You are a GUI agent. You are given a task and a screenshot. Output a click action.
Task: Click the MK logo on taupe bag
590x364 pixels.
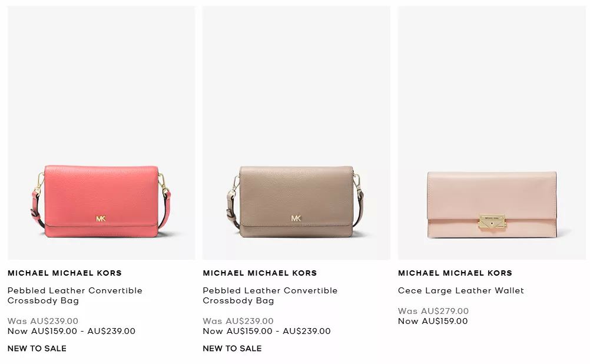[296, 219]
